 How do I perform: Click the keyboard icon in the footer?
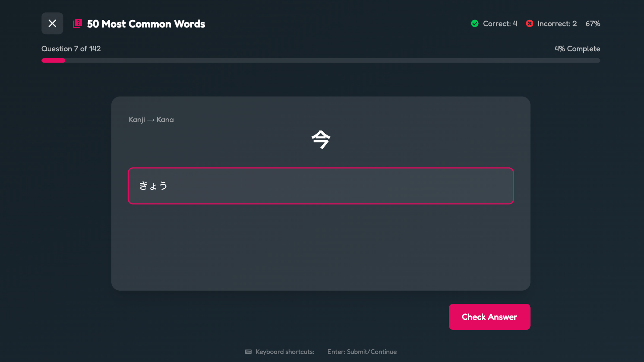coord(248,352)
